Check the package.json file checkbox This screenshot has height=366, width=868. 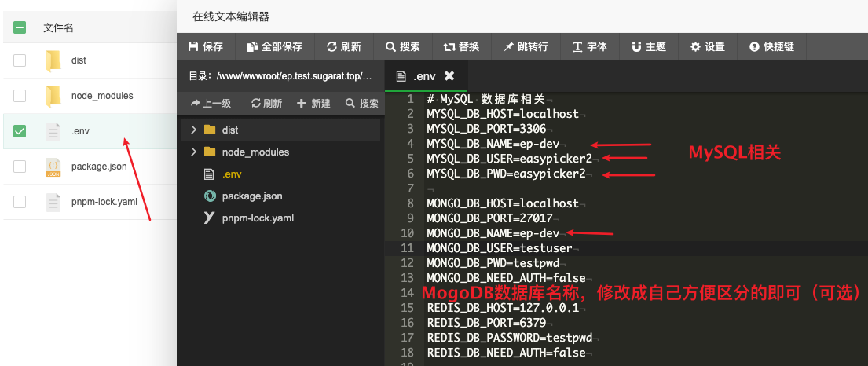pyautogui.click(x=20, y=166)
